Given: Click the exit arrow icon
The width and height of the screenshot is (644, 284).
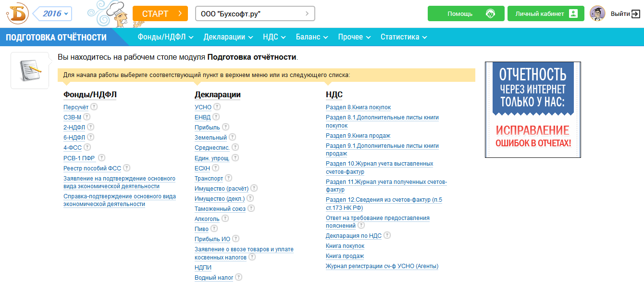Looking at the screenshot, I should coord(636,14).
